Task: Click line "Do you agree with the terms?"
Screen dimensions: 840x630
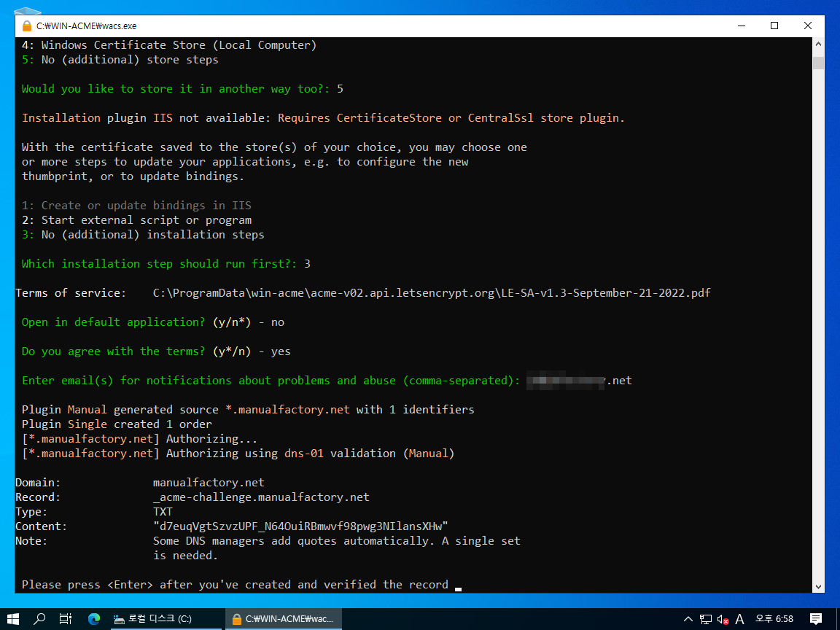Action: pos(156,351)
